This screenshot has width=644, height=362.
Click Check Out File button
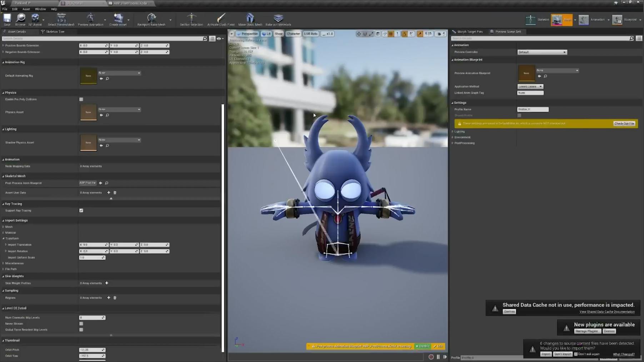point(624,124)
